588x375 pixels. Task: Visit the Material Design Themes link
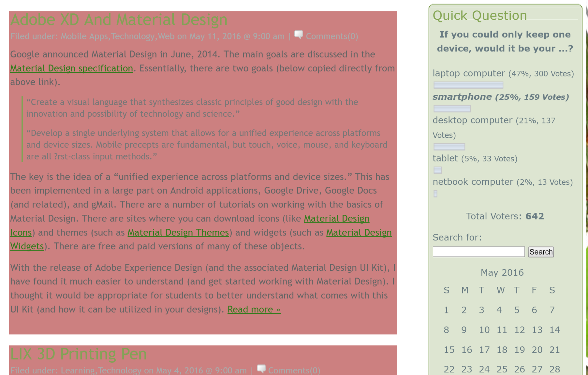click(178, 233)
